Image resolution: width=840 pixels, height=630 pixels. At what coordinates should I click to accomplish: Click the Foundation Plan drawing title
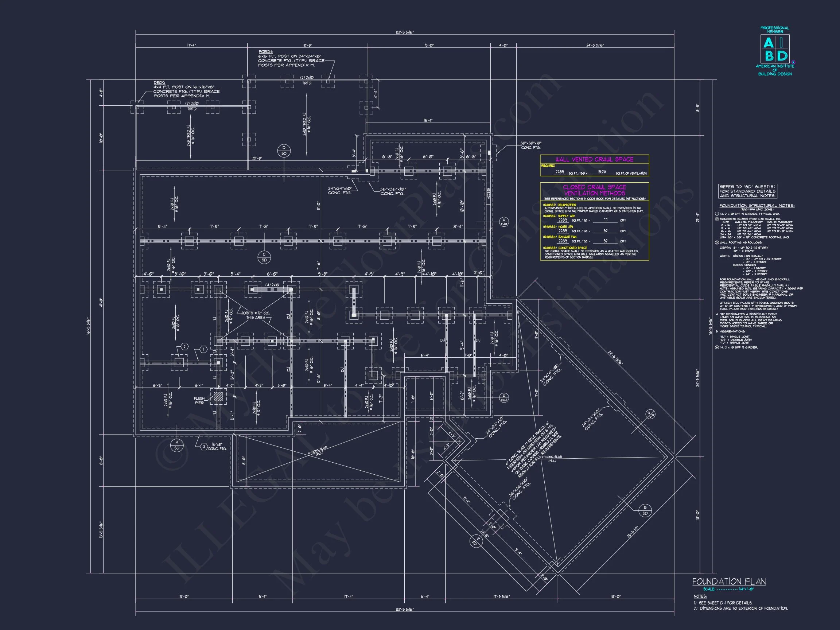729,582
